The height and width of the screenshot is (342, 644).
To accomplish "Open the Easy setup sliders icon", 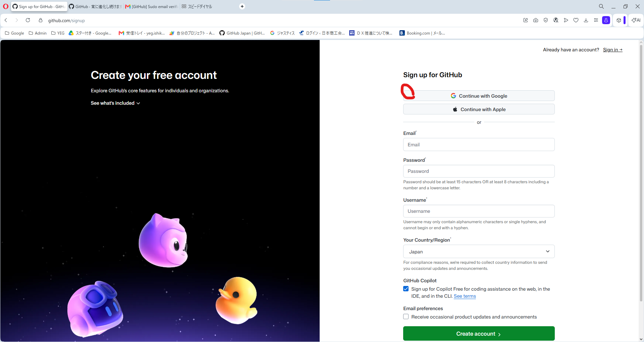I will click(596, 20).
